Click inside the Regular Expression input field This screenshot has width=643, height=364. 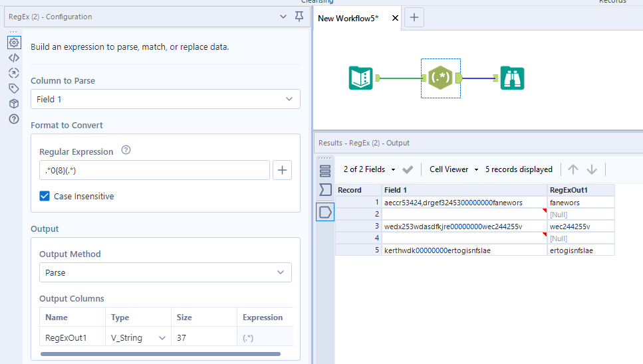153,170
